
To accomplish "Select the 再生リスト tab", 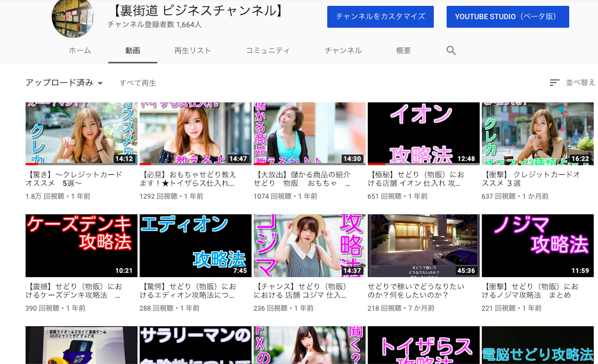I will pos(192,51).
